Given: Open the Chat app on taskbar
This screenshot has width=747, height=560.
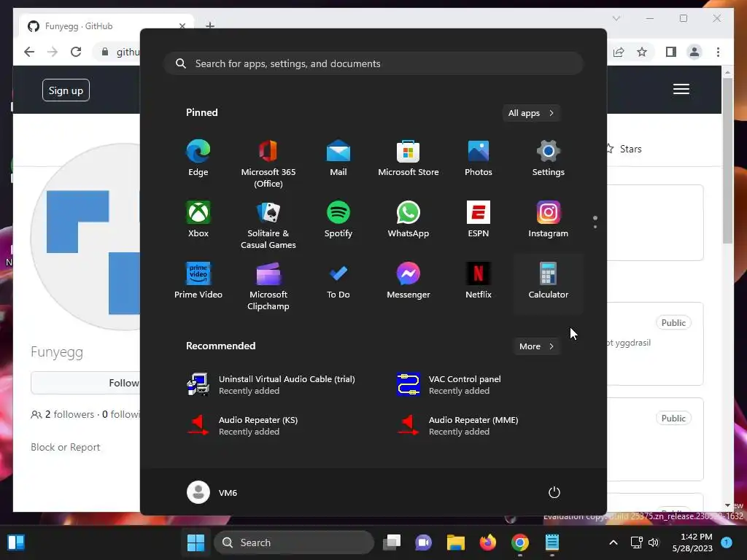Looking at the screenshot, I should 424,542.
